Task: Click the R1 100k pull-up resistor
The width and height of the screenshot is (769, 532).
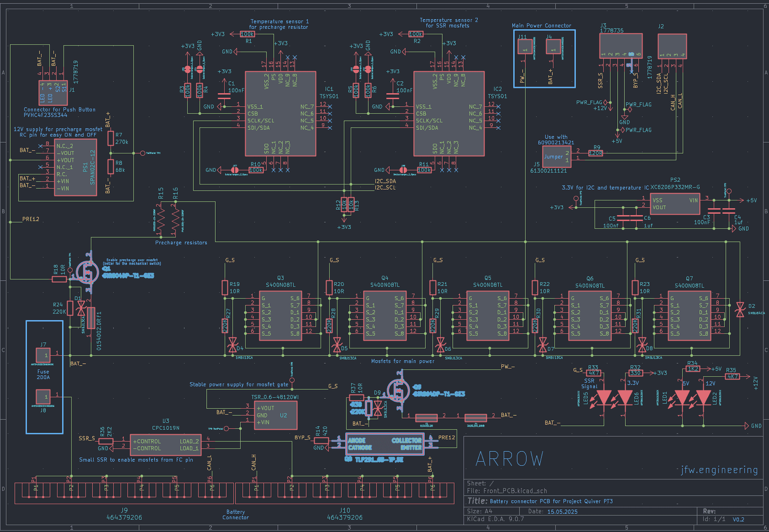Action: [247, 34]
